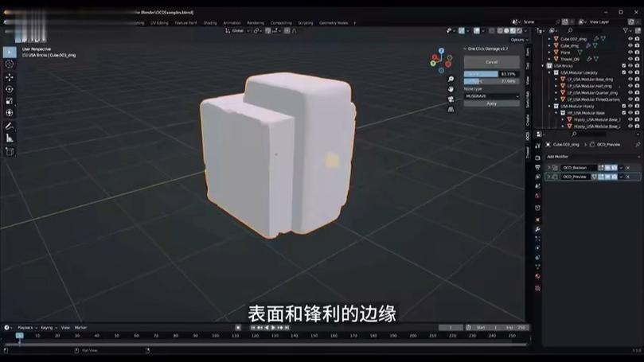
Task: Click the Apply button in One Click Damage
Action: [492, 104]
